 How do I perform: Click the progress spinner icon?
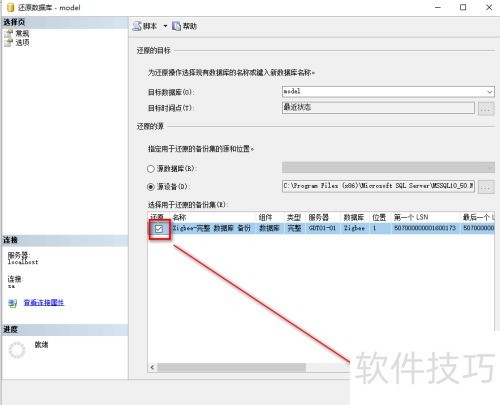click(17, 350)
